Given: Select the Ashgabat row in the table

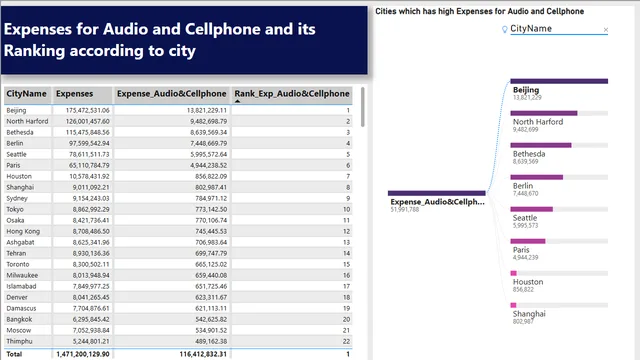Looking at the screenshot, I should coord(178,242).
